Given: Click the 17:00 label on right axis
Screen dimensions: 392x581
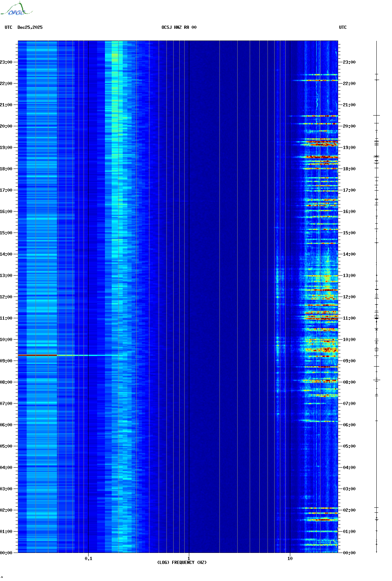Looking at the screenshot, I should click(349, 190).
